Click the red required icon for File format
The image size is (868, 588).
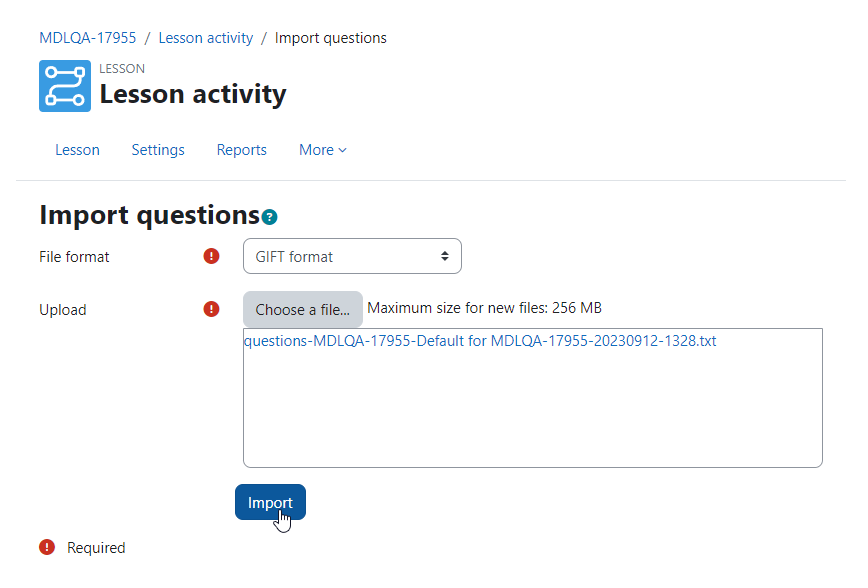[211, 256]
